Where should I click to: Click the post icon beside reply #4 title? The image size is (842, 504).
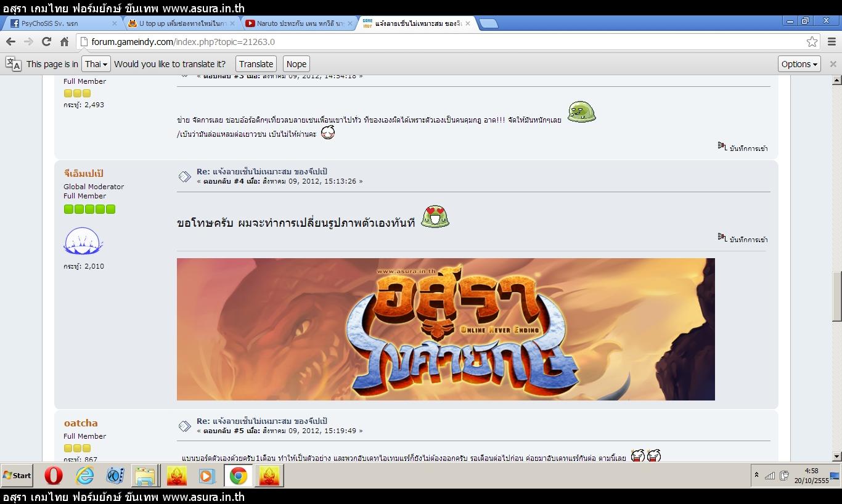coord(184,177)
